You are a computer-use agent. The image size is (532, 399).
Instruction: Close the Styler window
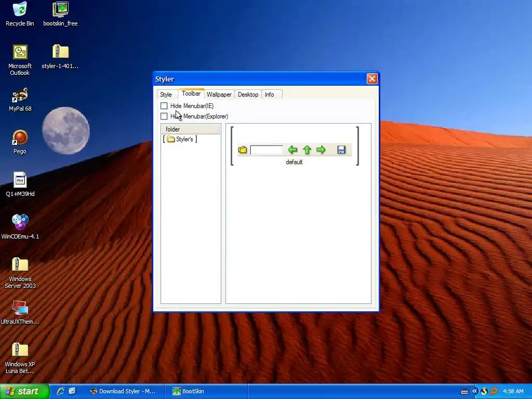point(372,79)
